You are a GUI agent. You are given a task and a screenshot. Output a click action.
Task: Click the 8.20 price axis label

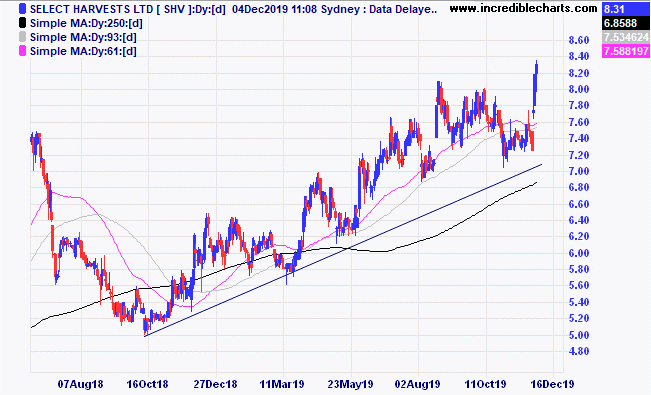[579, 73]
